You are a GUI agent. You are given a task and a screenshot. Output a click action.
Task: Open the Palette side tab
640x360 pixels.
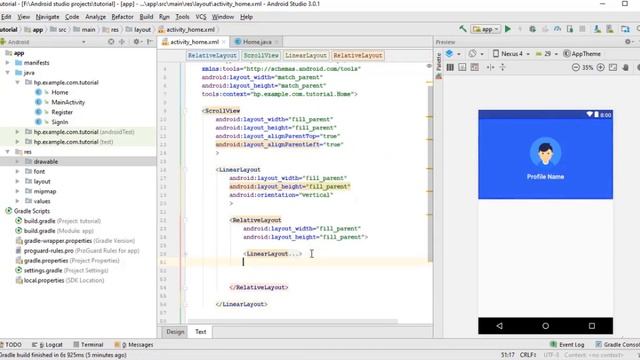[x=439, y=61]
